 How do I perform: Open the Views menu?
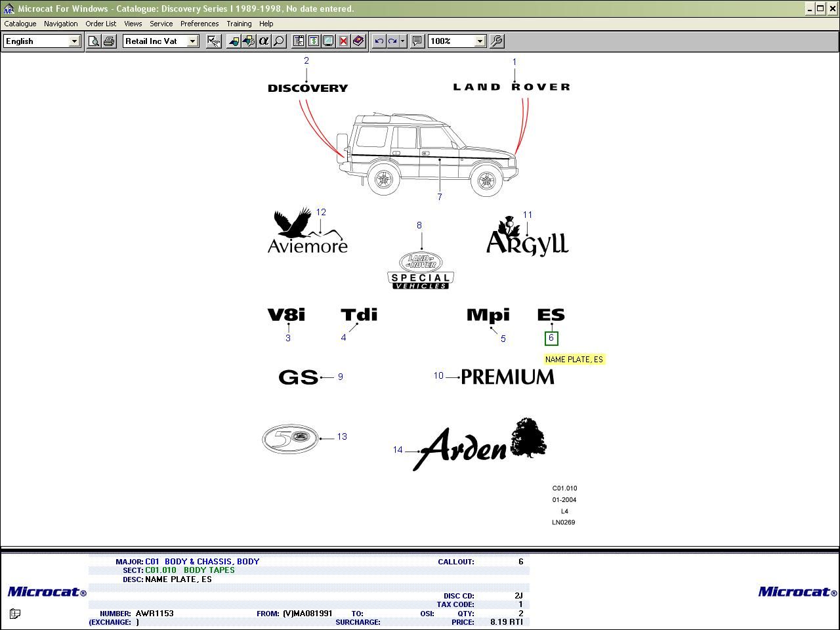pos(133,24)
